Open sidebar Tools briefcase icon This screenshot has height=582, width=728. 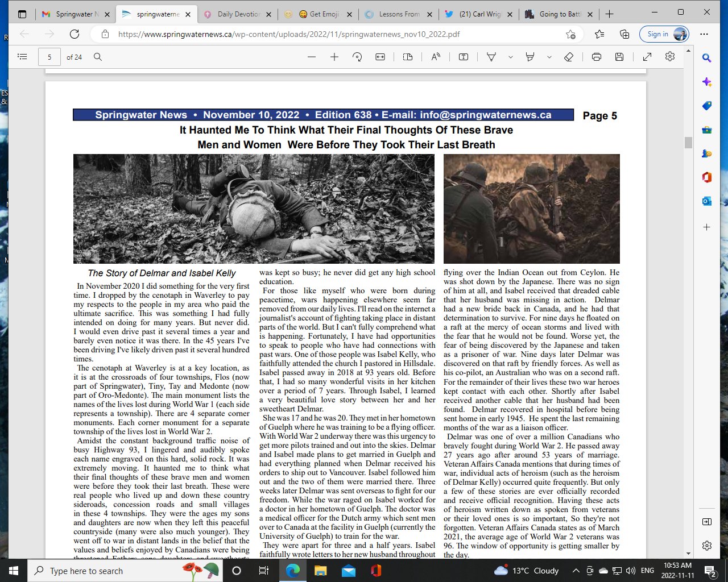[x=707, y=130]
